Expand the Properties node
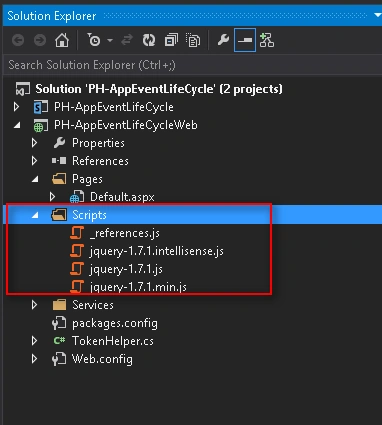The width and height of the screenshot is (382, 425). pos(34,143)
